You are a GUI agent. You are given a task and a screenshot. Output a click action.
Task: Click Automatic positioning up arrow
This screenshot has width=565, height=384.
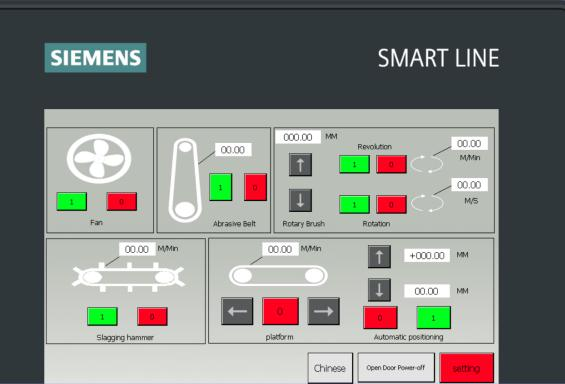(x=379, y=257)
